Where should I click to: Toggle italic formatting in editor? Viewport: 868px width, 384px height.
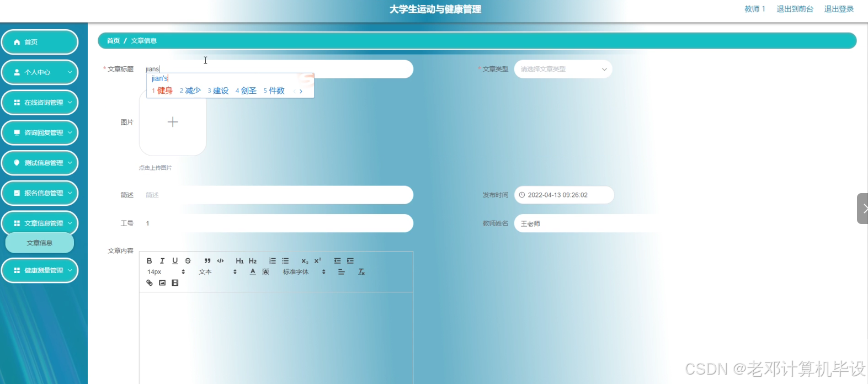[162, 261]
